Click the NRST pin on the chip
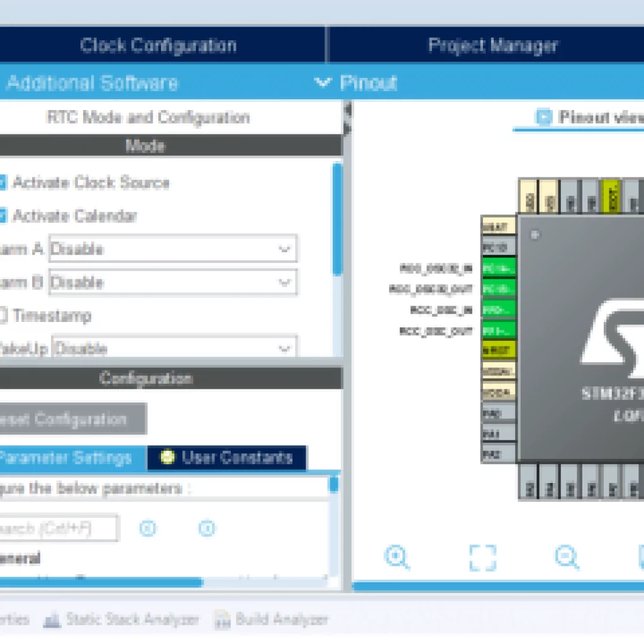The image size is (644, 644). pos(498,350)
